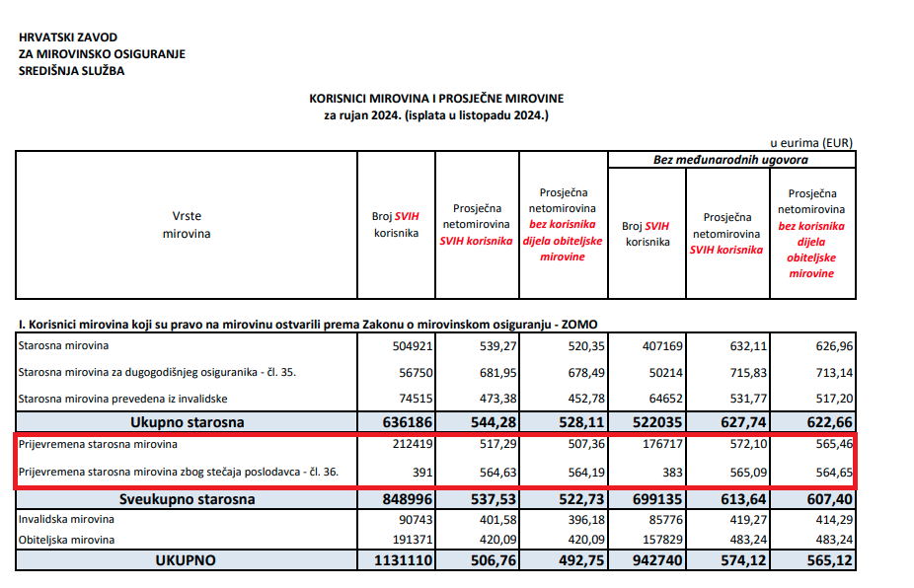Select the 'Bez međunarodnih ugovora' header cell
914x588 pixels.
pos(730,160)
